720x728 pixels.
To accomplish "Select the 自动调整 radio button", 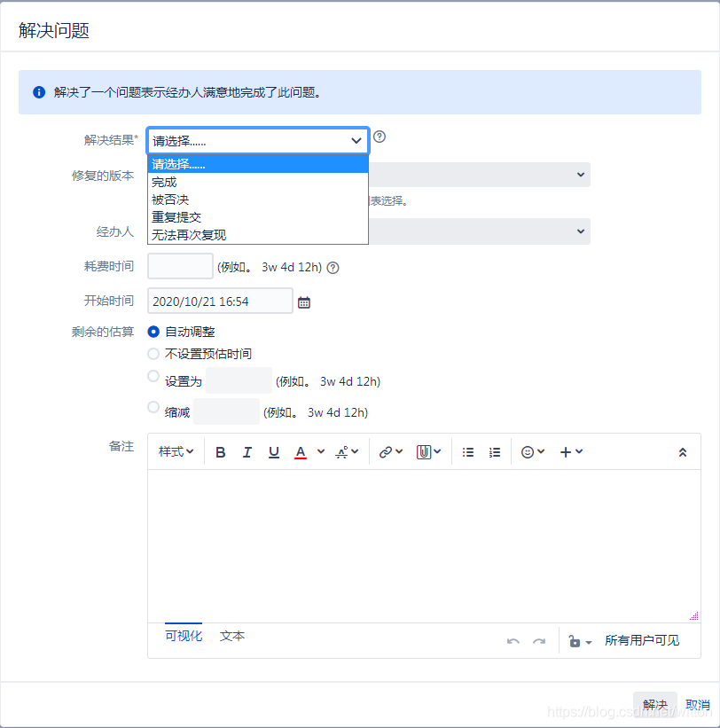I will pyautogui.click(x=151, y=331).
